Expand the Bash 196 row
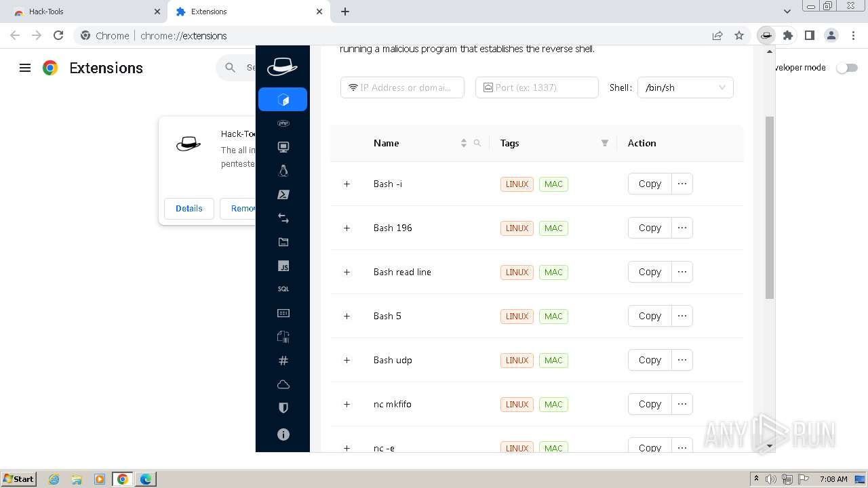This screenshot has width=868, height=488. pyautogui.click(x=347, y=228)
